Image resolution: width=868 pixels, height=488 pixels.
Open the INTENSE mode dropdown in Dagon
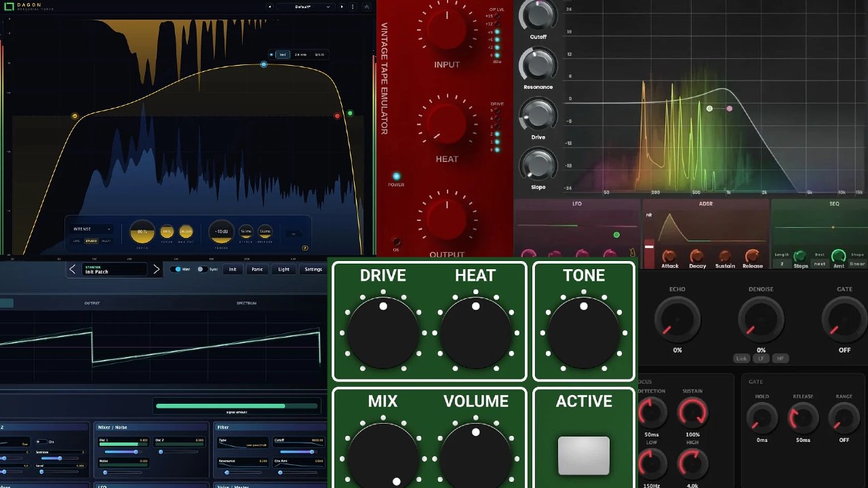tap(92, 229)
